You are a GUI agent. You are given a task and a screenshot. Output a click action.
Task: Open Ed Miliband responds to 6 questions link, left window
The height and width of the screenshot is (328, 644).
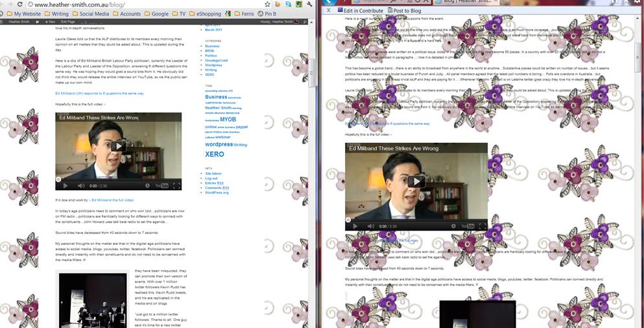tap(99, 94)
